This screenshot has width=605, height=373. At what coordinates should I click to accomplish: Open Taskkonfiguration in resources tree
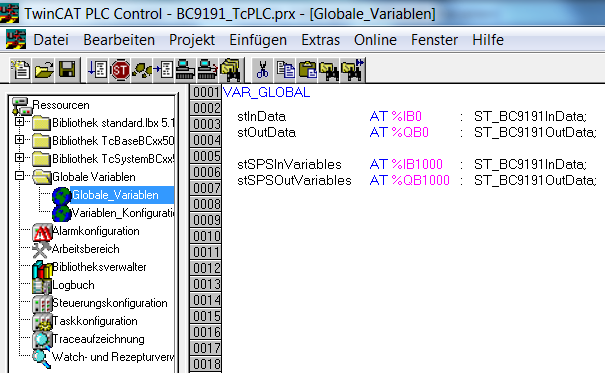[95, 321]
